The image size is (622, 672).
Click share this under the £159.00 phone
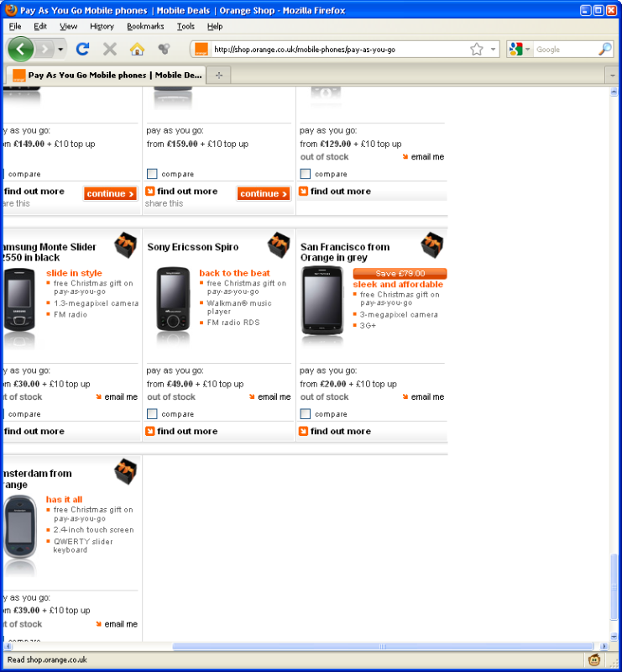click(x=164, y=203)
